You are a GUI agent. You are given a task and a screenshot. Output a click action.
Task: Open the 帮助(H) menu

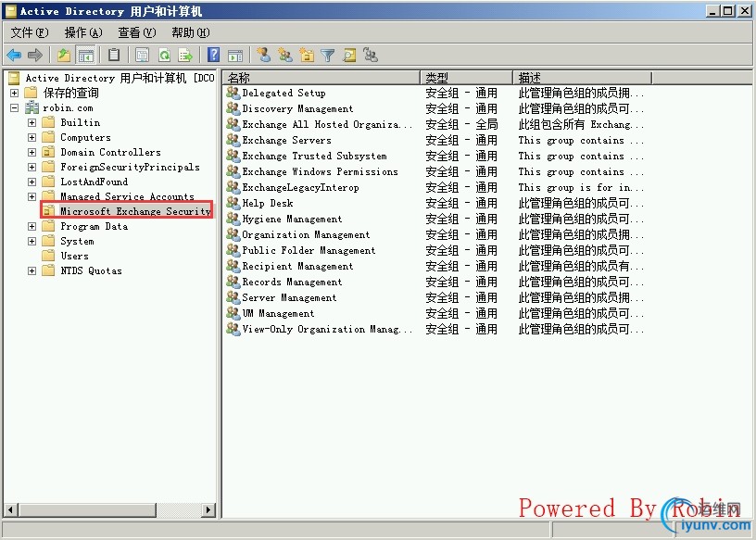(191, 32)
